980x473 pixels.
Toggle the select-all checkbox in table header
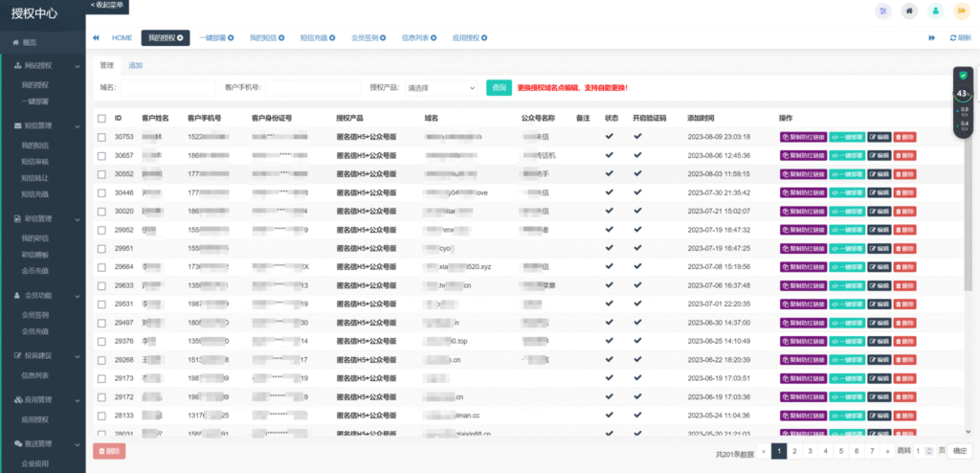tap(101, 118)
